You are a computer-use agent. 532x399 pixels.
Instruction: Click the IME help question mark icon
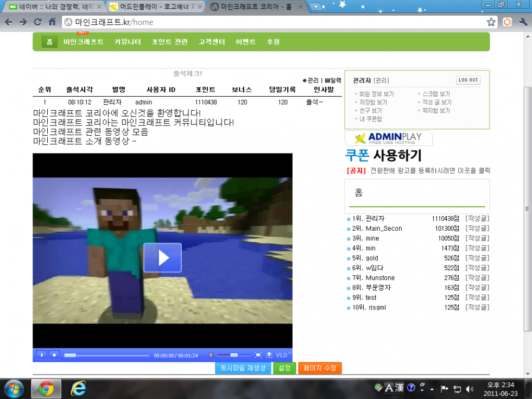[x=411, y=388]
